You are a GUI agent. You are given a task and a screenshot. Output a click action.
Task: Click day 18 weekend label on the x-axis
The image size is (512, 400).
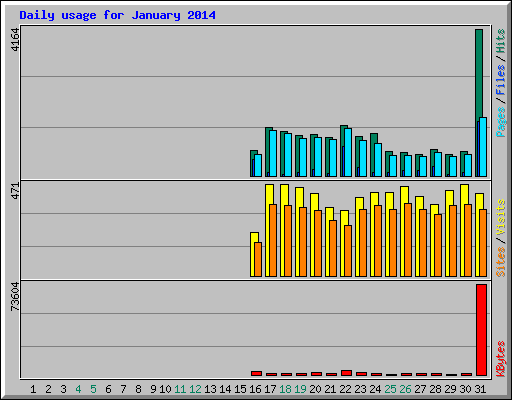[285, 389]
